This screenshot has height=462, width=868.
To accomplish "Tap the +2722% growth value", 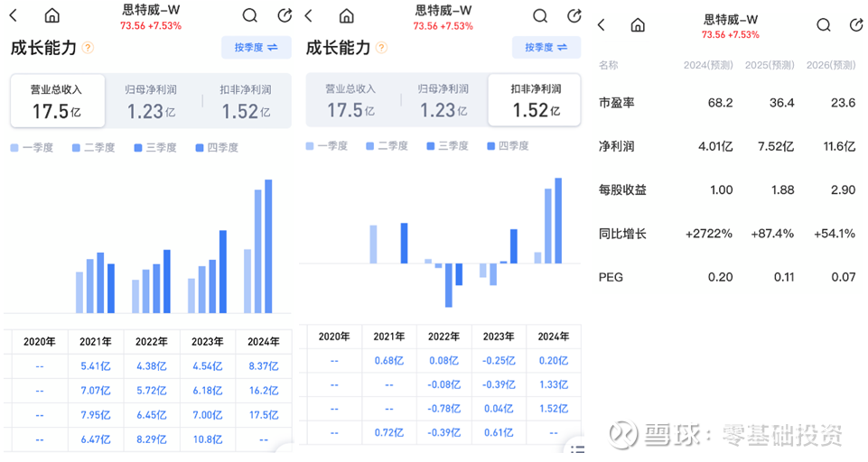I will pyautogui.click(x=708, y=234).
